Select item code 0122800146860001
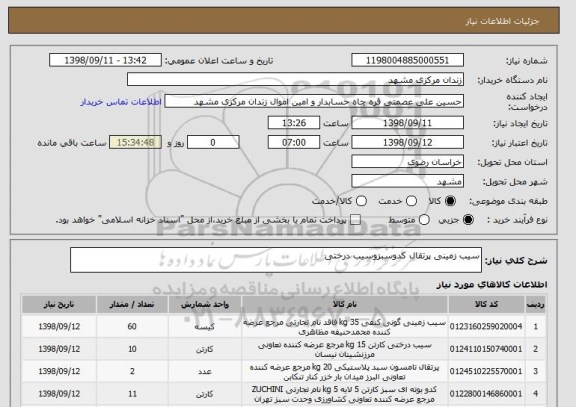Screen dimensions: 576x407 coord(486,394)
